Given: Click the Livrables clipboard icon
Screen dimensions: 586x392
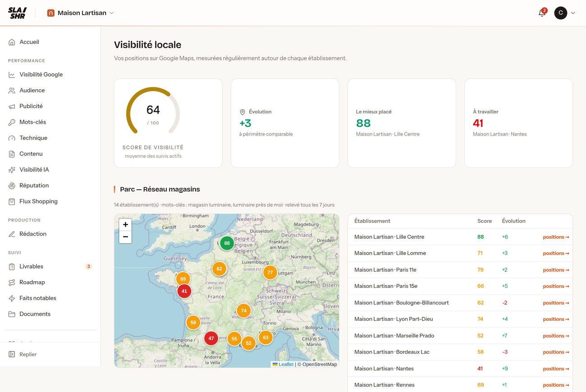Looking at the screenshot, I should click(12, 266).
